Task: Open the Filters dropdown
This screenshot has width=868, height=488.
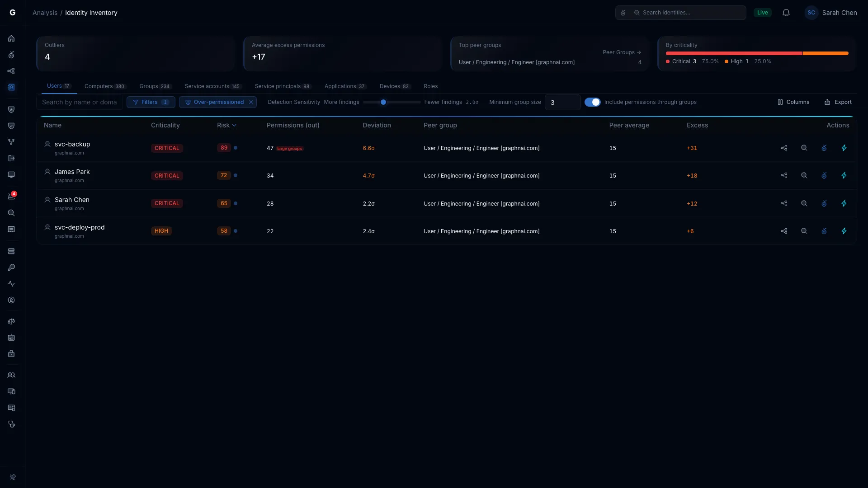Action: click(x=151, y=102)
